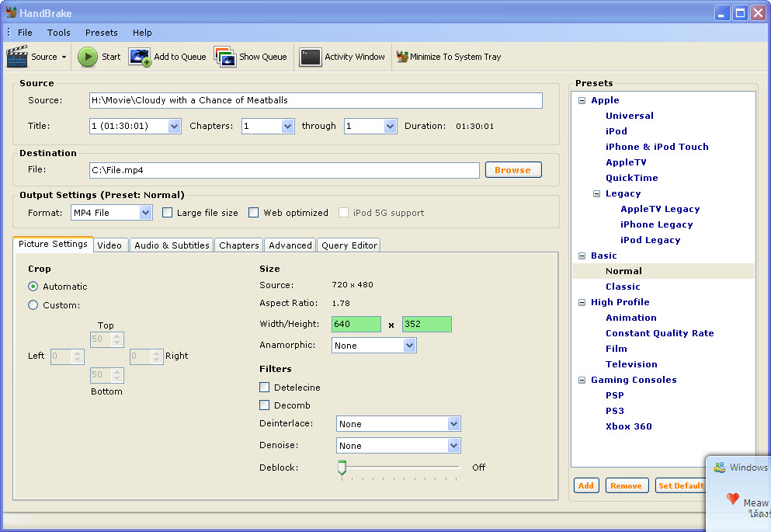Open the Activity Window terminal icon

311,57
